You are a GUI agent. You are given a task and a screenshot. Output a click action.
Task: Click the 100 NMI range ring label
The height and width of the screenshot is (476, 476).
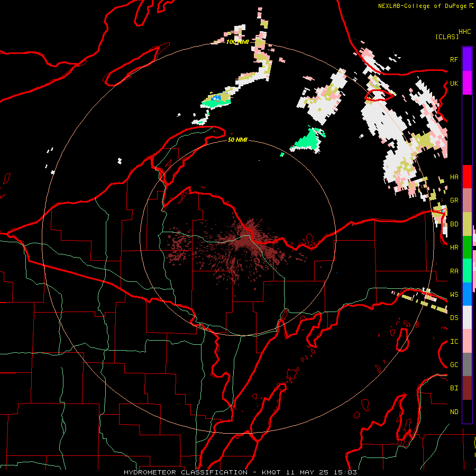pyautogui.click(x=237, y=42)
